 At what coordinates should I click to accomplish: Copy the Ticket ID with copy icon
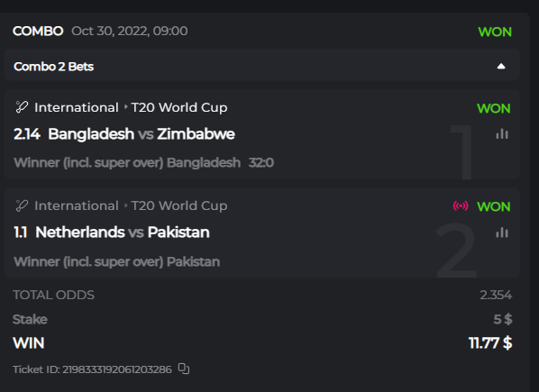point(184,369)
